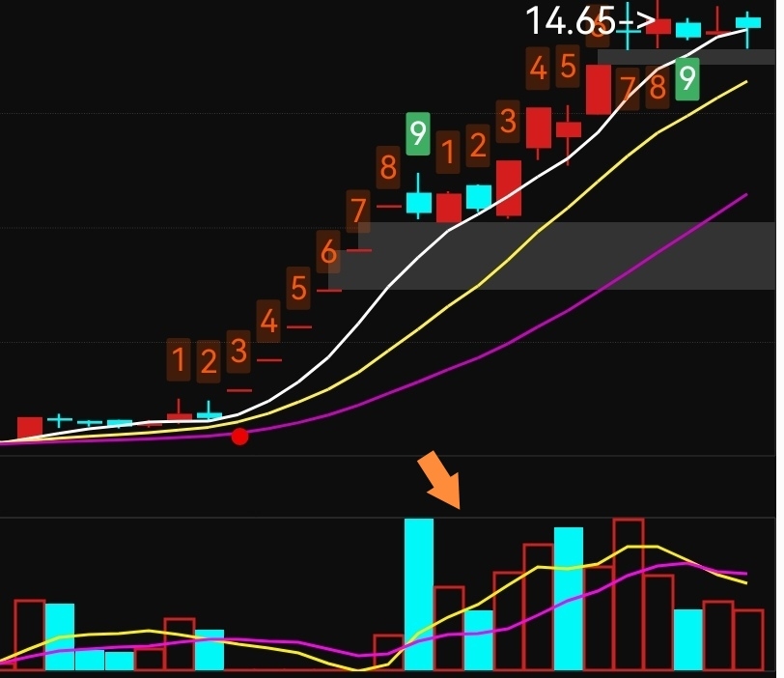The height and width of the screenshot is (678, 784).
Task: Click the narrow gray gap band near top
Action: click(686, 56)
